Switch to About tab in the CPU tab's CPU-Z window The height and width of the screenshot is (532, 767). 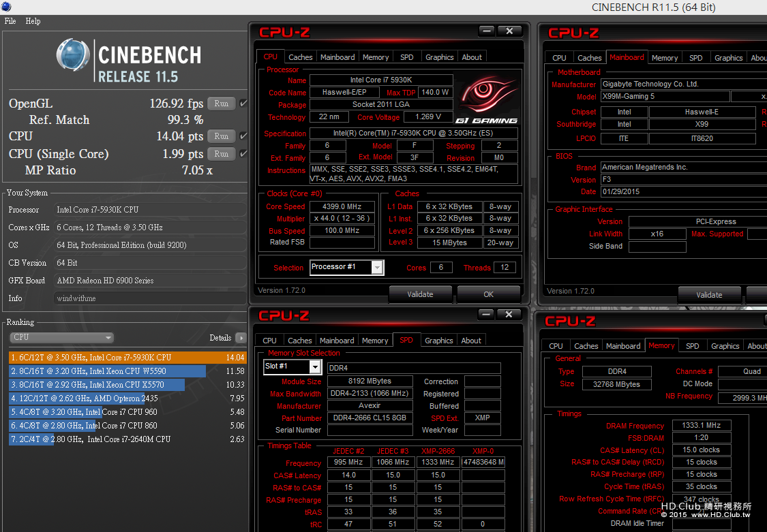[472, 57]
